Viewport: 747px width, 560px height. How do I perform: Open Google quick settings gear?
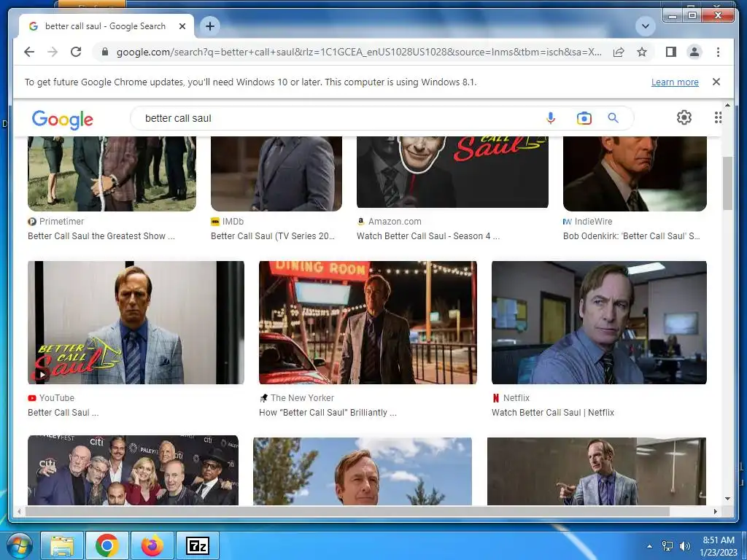point(684,117)
